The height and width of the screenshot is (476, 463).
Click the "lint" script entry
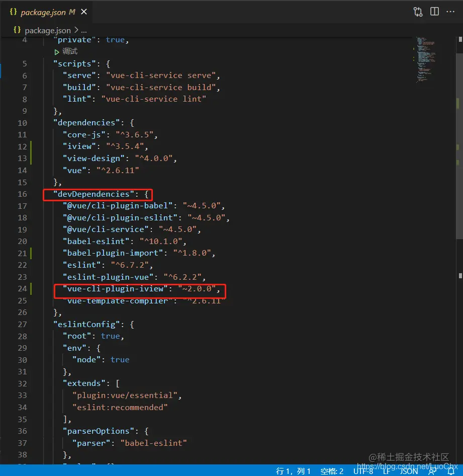tap(134, 99)
